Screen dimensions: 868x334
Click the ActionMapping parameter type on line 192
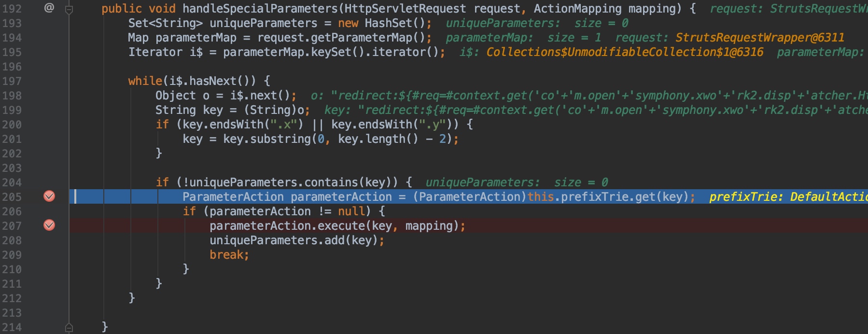(x=577, y=9)
